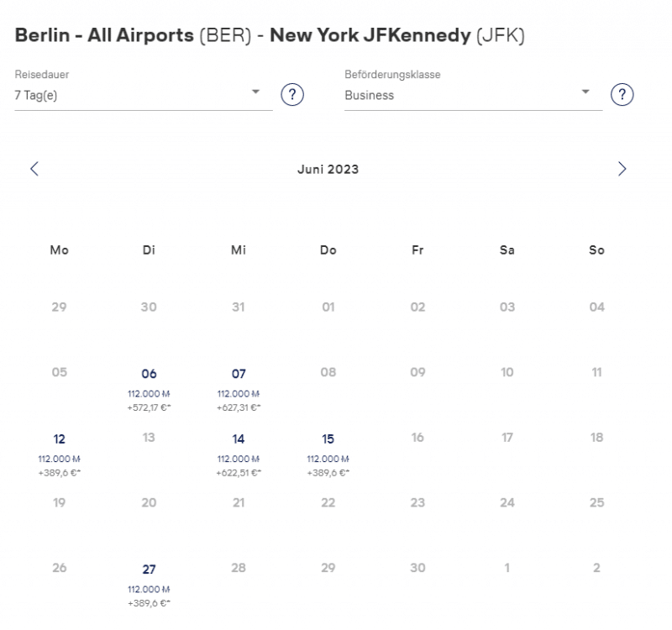
Task: Choose June 14 flight date
Action: pyautogui.click(x=239, y=439)
